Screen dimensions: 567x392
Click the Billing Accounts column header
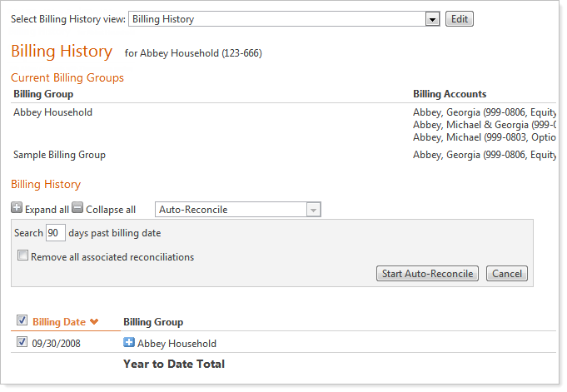coord(450,94)
